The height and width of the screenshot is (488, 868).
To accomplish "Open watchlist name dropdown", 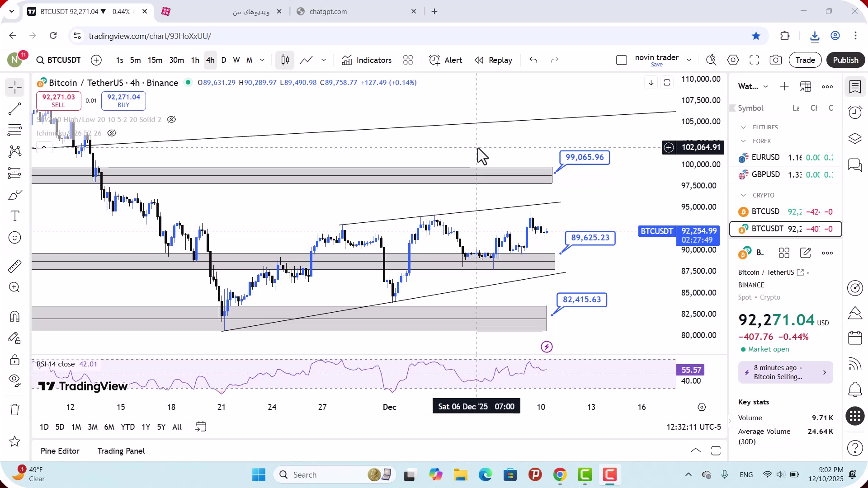I will click(753, 87).
